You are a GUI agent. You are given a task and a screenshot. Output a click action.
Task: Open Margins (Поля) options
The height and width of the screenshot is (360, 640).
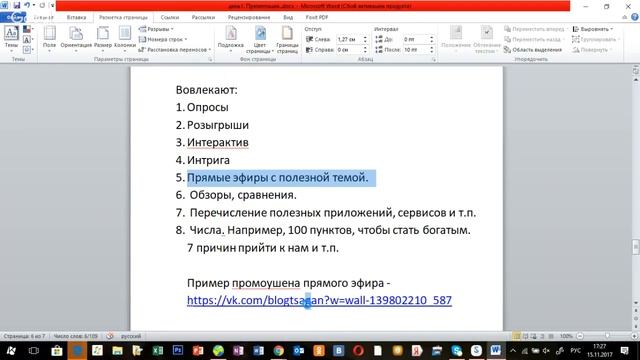(x=49, y=37)
